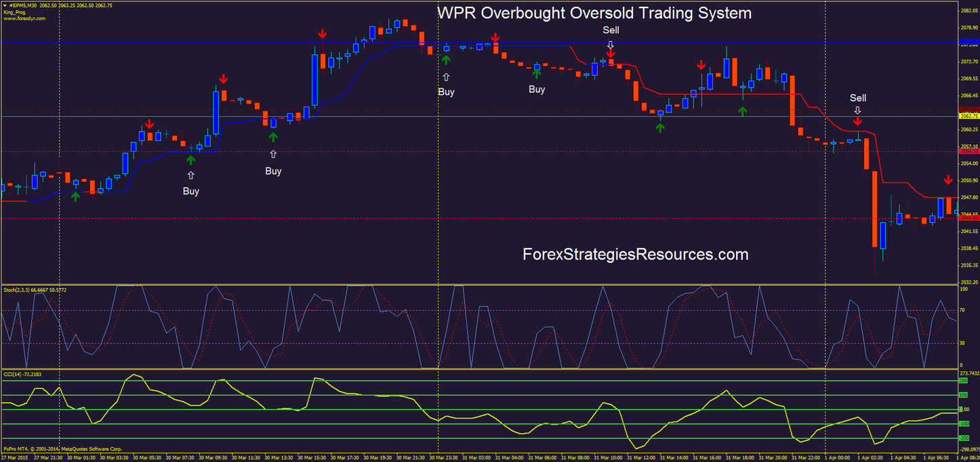
Task: Click the first Buy text label on the chart
Action: 190,191
